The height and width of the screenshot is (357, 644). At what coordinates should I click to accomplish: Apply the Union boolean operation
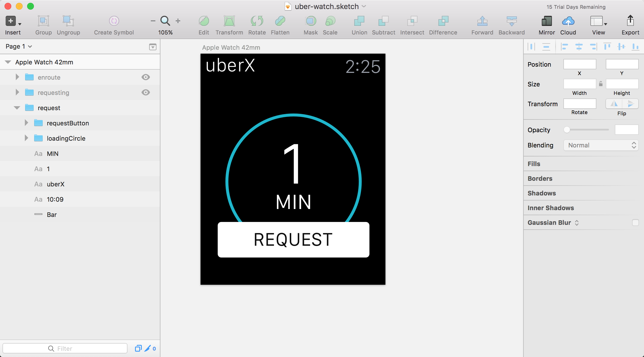[x=359, y=21]
